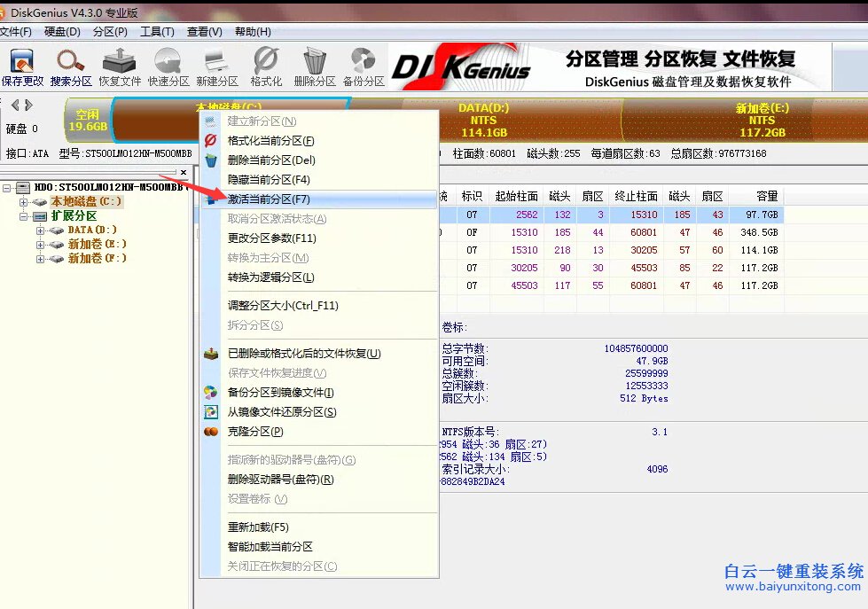Screen dimensions: 868x609
Task: Open the 工具(I) menu
Action: (x=156, y=31)
